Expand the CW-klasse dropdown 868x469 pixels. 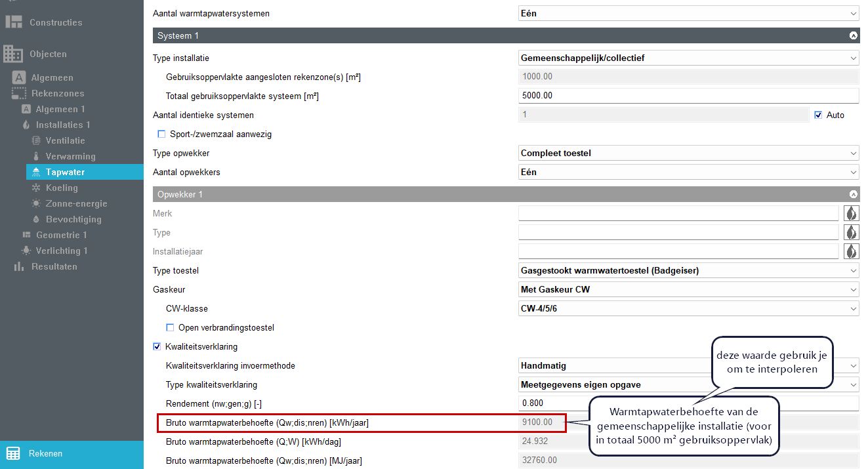pyautogui.click(x=688, y=309)
